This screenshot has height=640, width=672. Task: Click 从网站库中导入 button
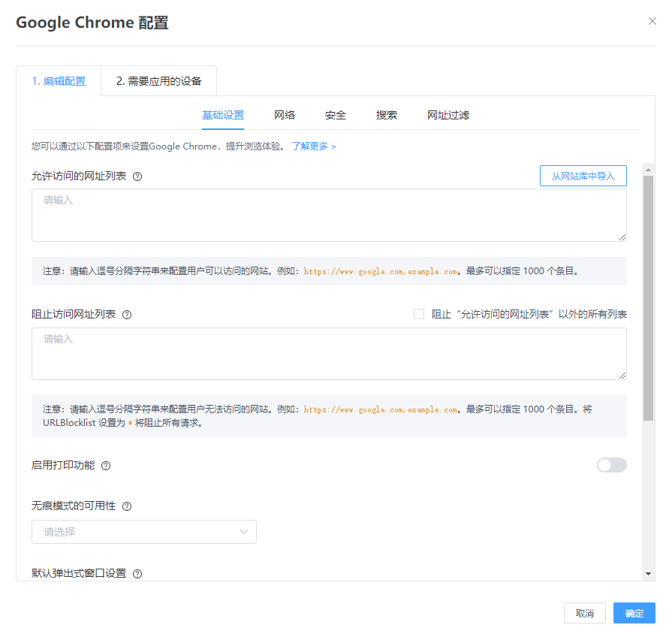pyautogui.click(x=583, y=176)
